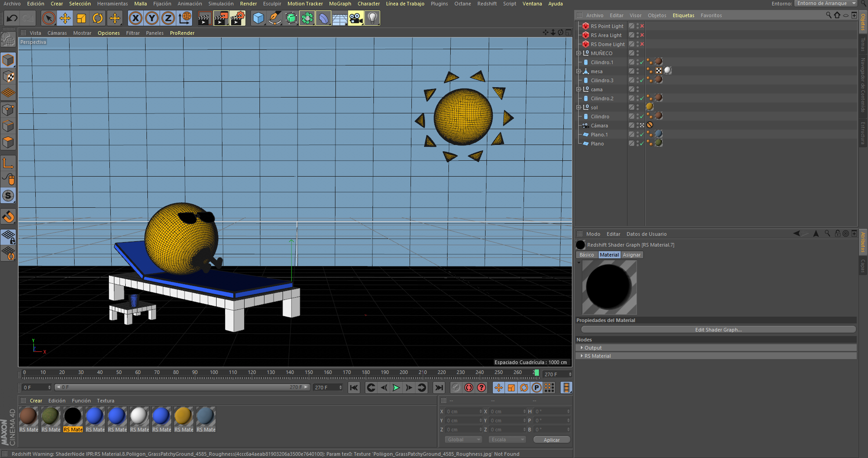Select the black RS material swatch
868x458 pixels.
click(73, 419)
